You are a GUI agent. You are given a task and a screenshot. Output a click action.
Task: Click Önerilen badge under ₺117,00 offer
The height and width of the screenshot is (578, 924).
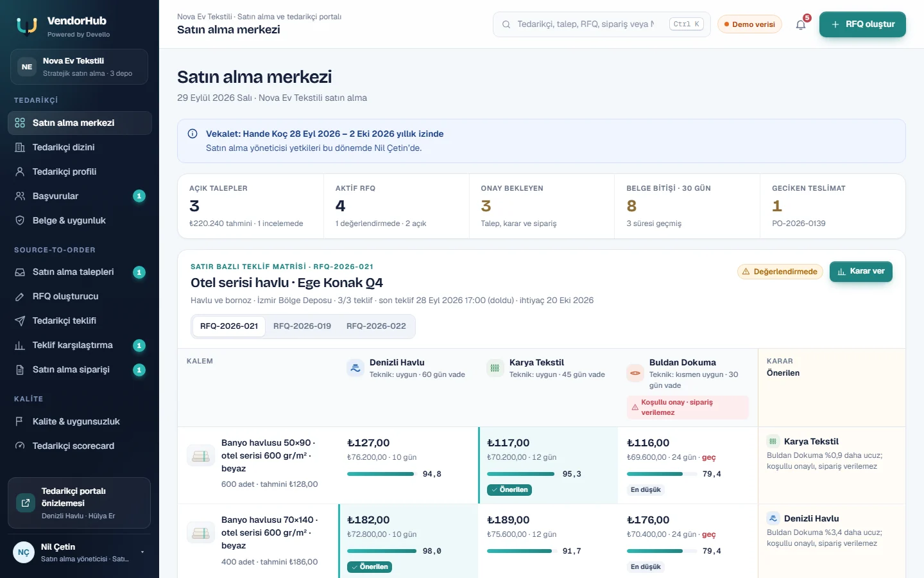509,490
